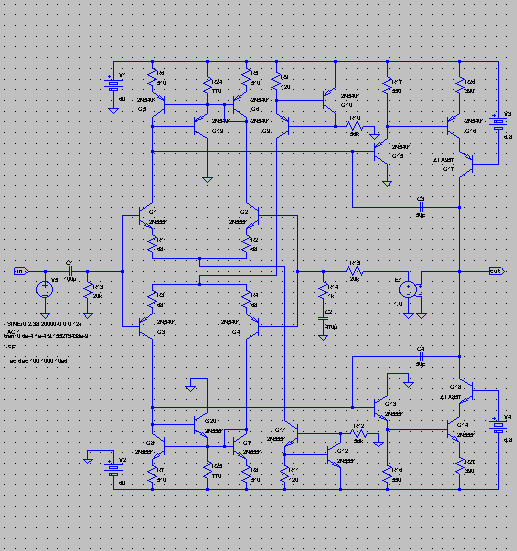The image size is (517, 551).
Task: Select ground symbol below capacitor C2
Action: click(x=323, y=338)
